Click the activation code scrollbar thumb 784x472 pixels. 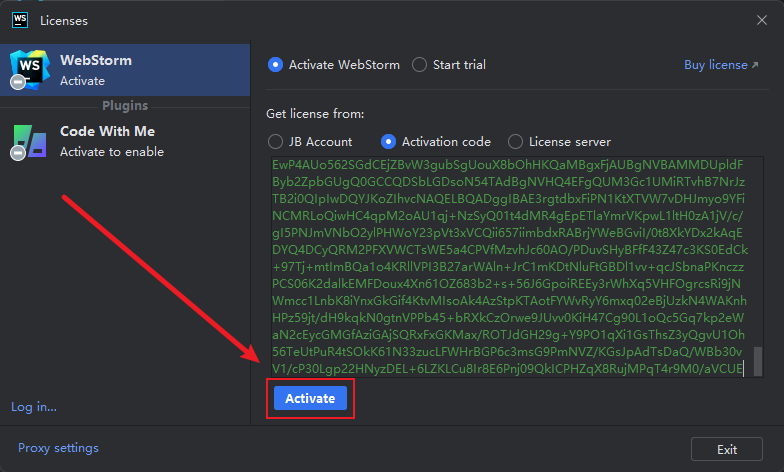click(758, 361)
